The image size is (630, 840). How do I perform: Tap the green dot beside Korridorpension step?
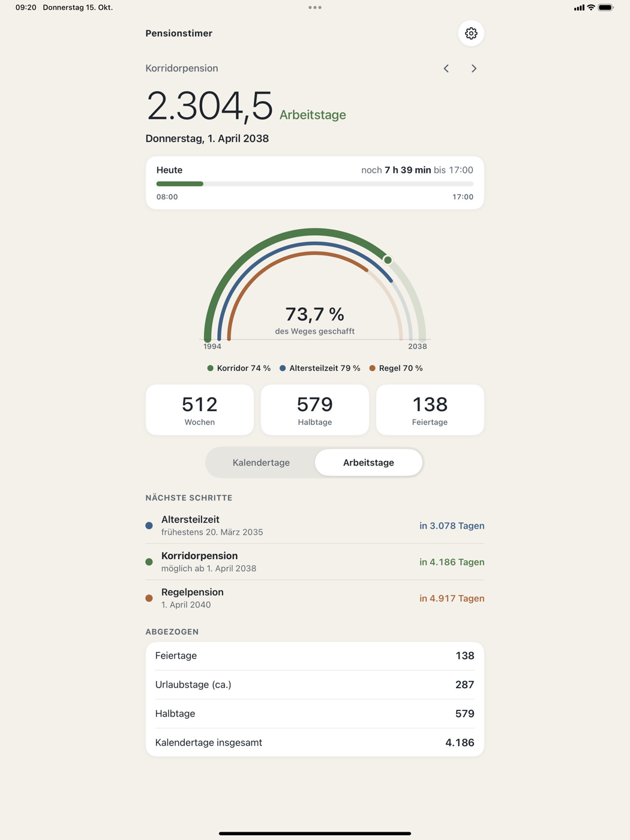tap(149, 562)
